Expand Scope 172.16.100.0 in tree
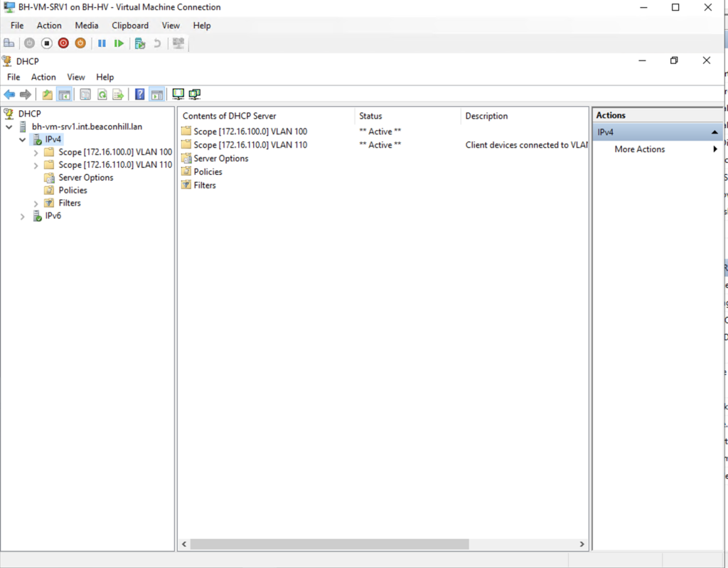This screenshot has width=728, height=568. [36, 152]
